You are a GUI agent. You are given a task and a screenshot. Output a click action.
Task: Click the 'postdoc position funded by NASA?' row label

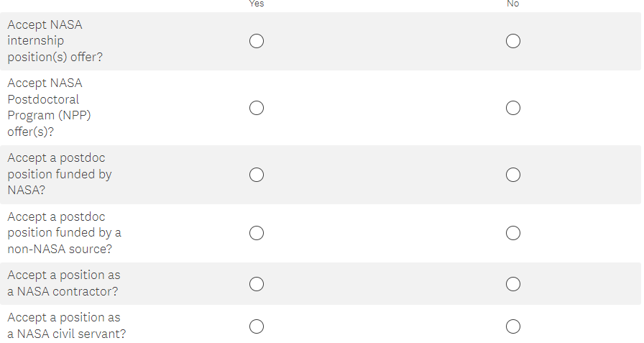60,175
